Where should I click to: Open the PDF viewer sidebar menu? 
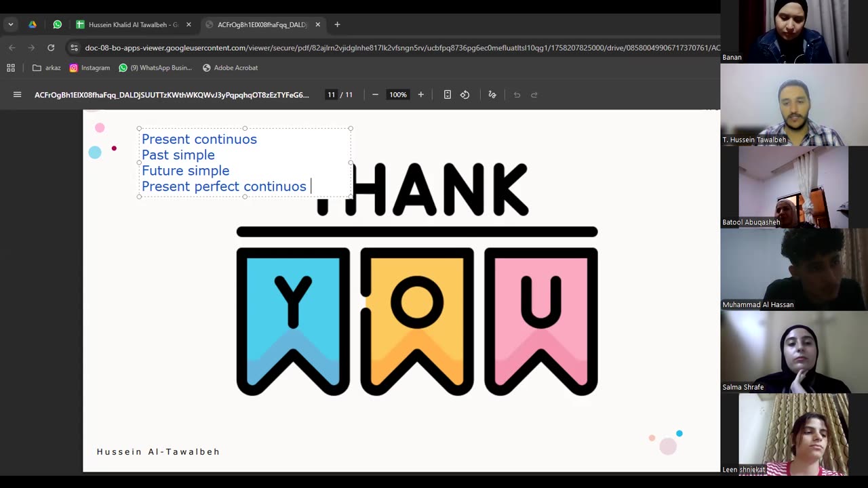pos(18,95)
